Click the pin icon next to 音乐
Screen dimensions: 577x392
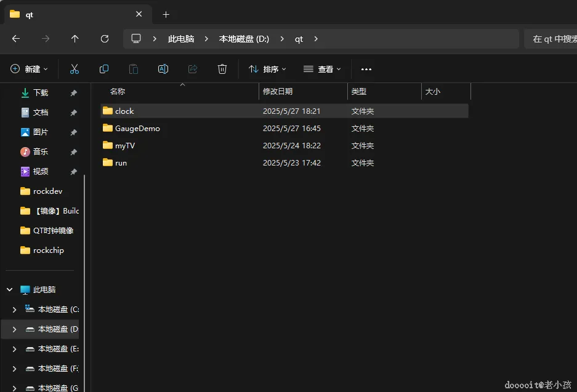[74, 152]
